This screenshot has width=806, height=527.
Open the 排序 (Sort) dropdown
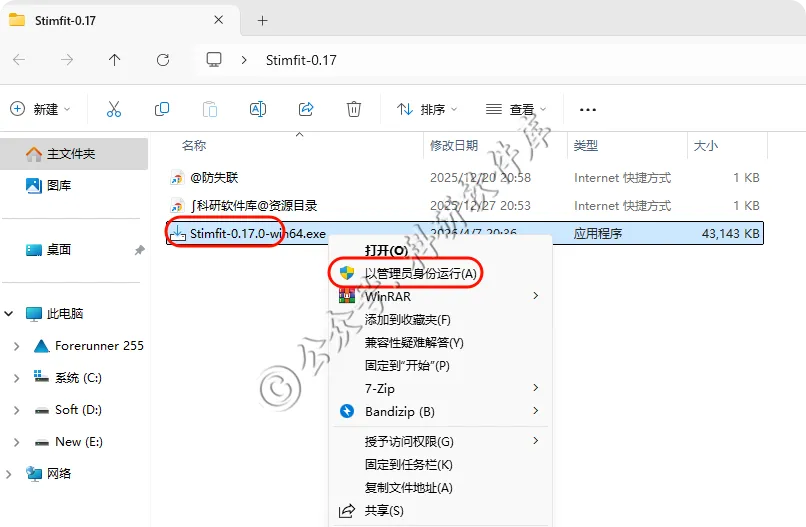click(x=427, y=109)
